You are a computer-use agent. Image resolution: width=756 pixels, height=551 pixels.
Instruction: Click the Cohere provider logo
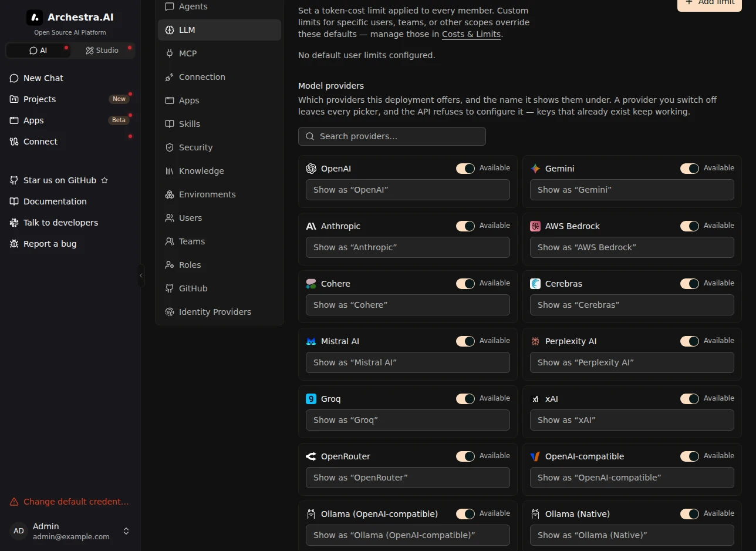311,284
